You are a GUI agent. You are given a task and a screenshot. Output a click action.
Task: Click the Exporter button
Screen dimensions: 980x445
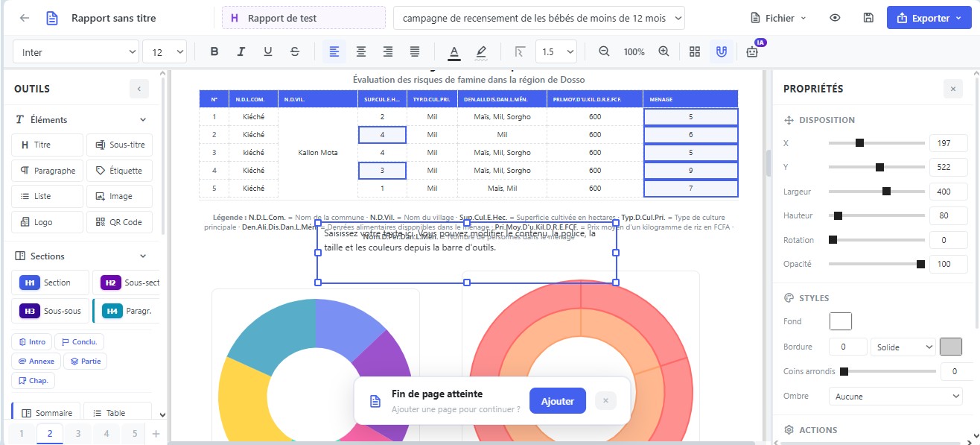[x=929, y=18]
